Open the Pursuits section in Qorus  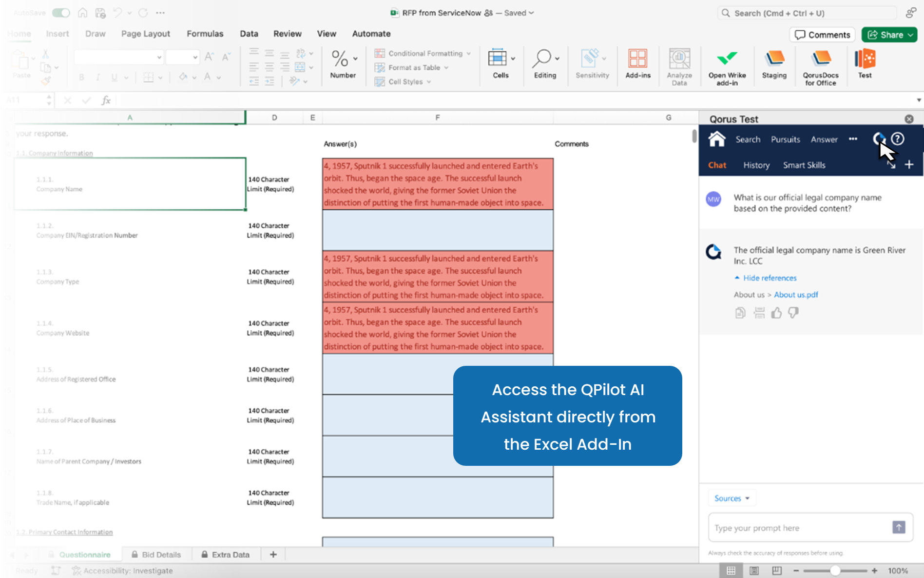click(785, 140)
